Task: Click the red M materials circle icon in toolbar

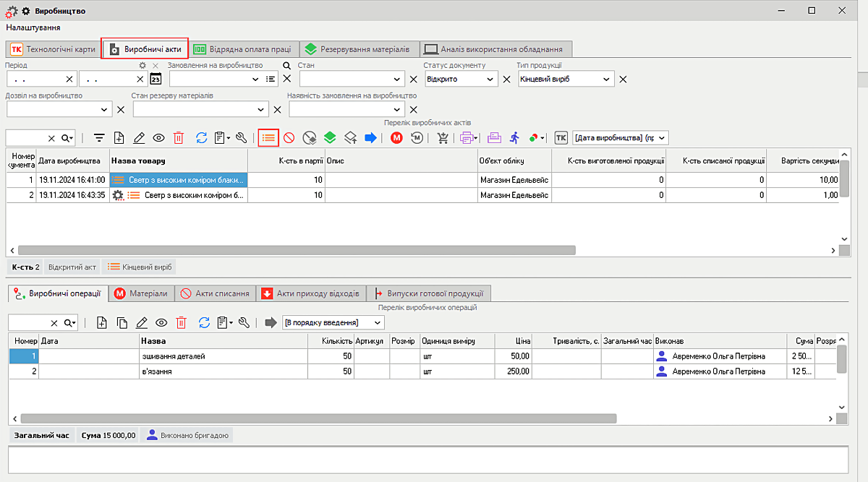Action: pyautogui.click(x=396, y=137)
